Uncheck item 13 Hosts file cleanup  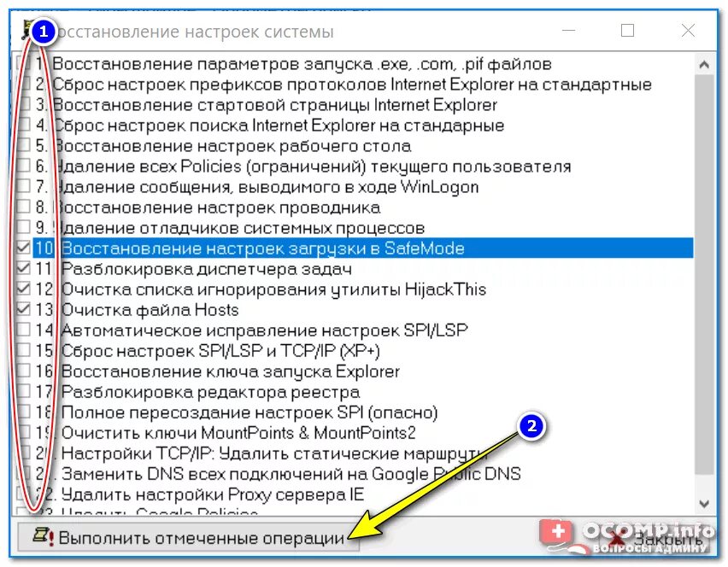[23, 309]
